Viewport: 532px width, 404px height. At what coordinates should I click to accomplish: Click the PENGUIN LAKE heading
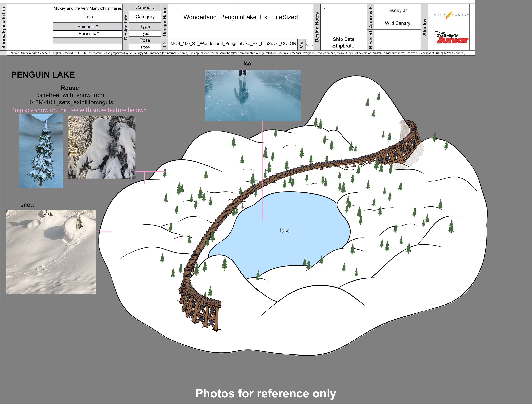click(x=43, y=75)
